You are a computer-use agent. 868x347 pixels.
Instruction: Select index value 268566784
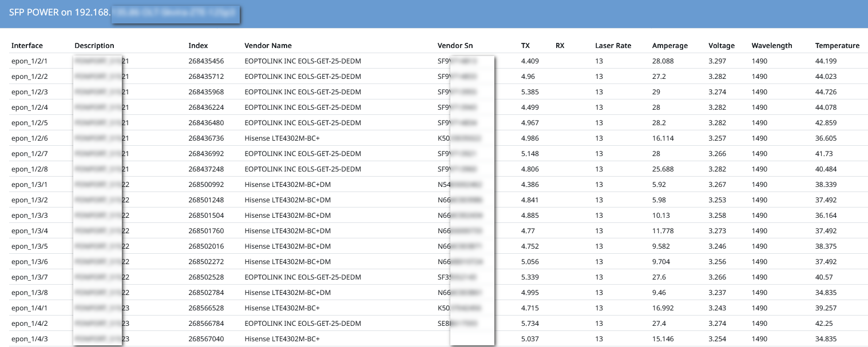(x=206, y=324)
